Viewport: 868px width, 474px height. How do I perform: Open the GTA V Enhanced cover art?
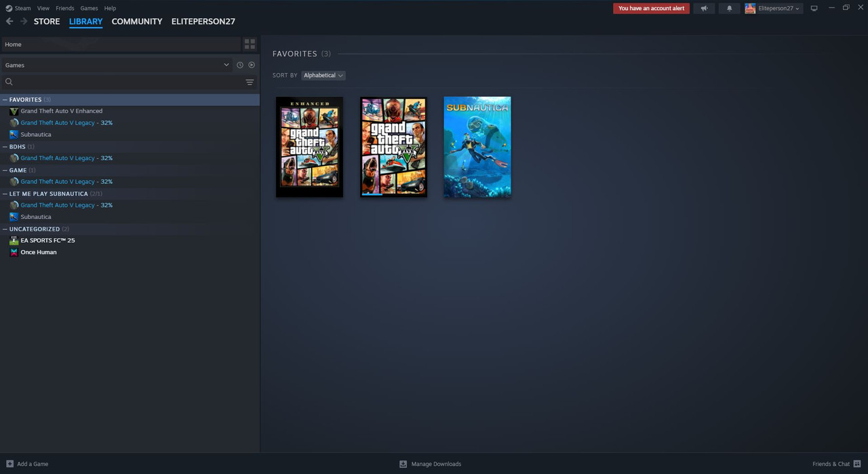[x=309, y=147]
